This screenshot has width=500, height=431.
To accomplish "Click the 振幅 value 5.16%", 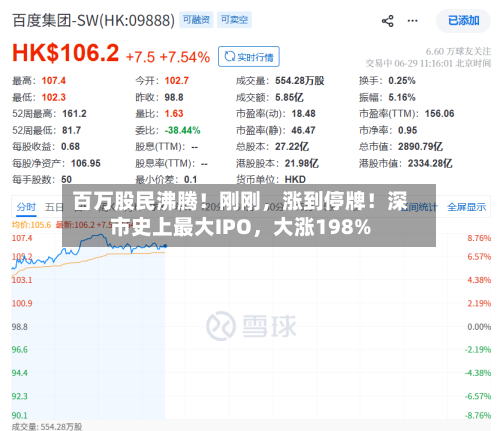I will coord(402,97).
